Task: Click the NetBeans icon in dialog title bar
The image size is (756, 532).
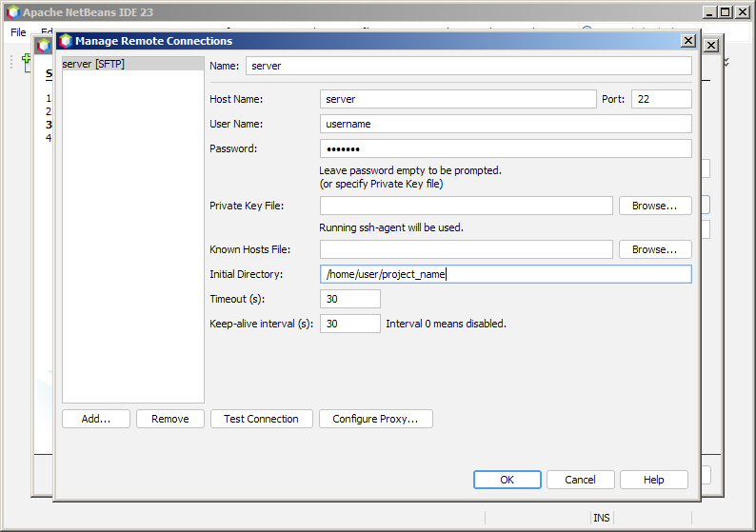Action: click(x=66, y=41)
